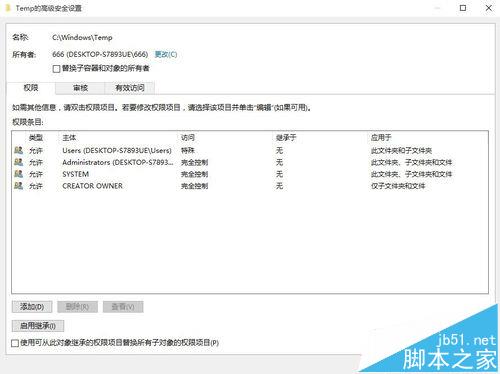This screenshot has height=374, width=500.
Task: Click 仅子文件夹和文件 applies-to value
Action: (x=398, y=186)
